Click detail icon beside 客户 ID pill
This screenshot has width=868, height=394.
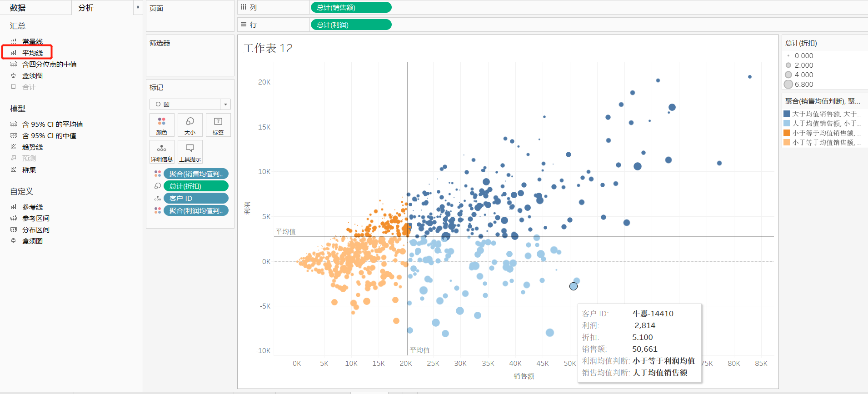(x=158, y=198)
